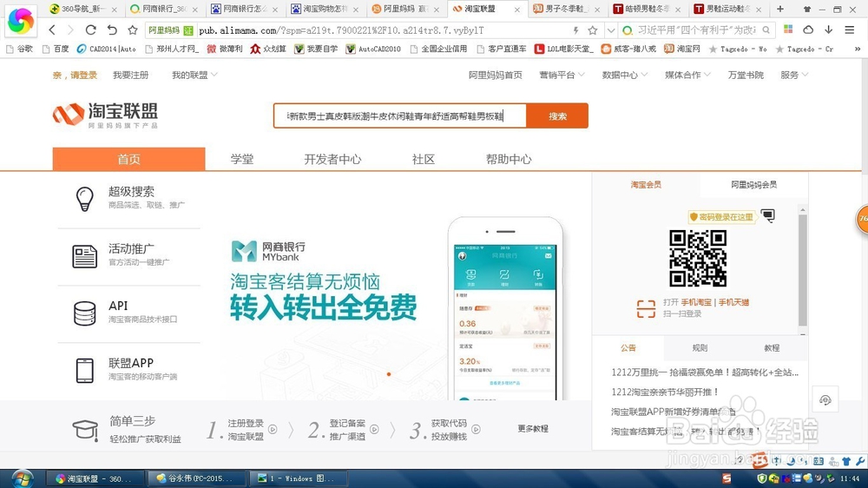Click the 更多教程 link
The image size is (868, 488).
click(x=533, y=429)
